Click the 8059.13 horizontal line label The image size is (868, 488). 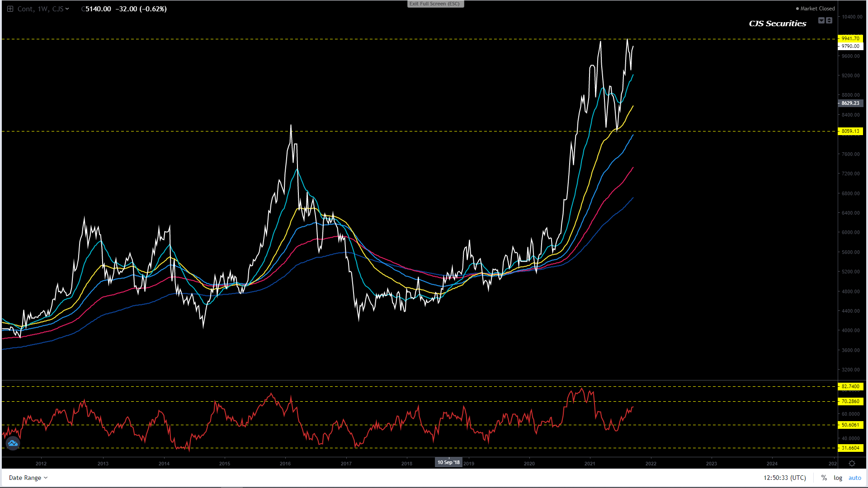point(850,131)
